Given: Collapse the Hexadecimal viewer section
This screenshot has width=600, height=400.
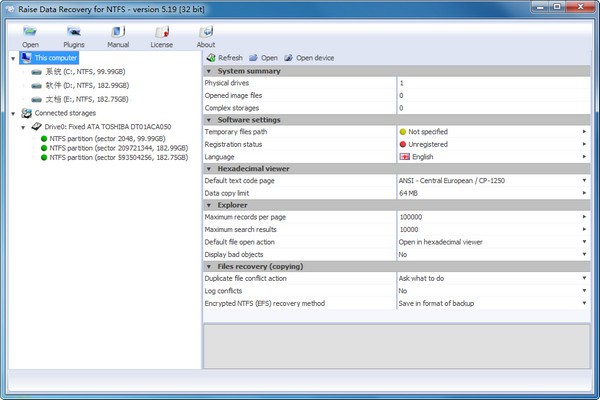Looking at the screenshot, I should point(209,169).
